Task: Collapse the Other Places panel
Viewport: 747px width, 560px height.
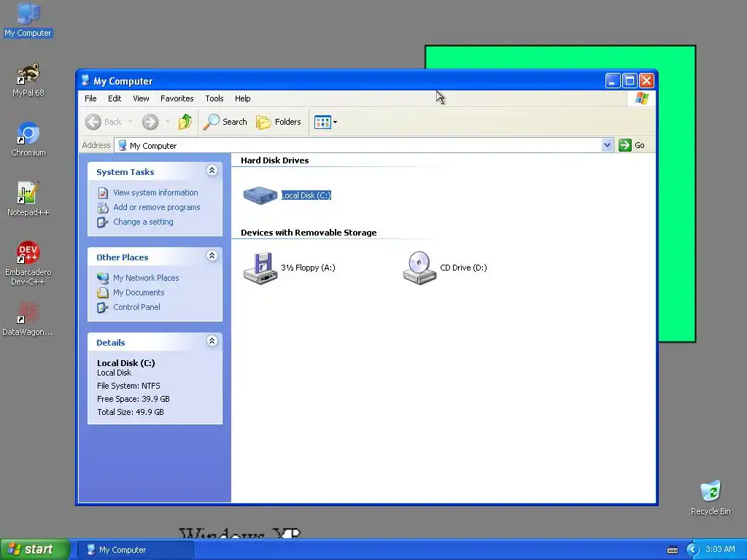Action: 212,256
